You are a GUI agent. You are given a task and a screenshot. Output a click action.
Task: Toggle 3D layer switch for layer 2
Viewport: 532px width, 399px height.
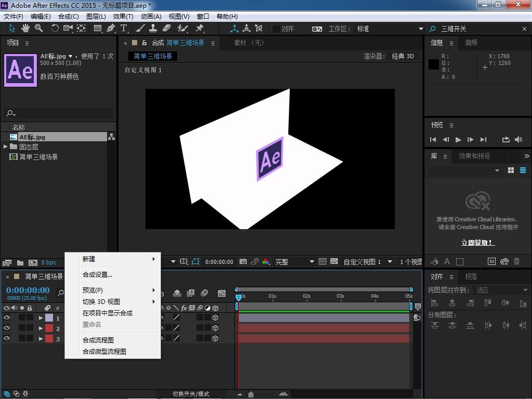(x=215, y=328)
